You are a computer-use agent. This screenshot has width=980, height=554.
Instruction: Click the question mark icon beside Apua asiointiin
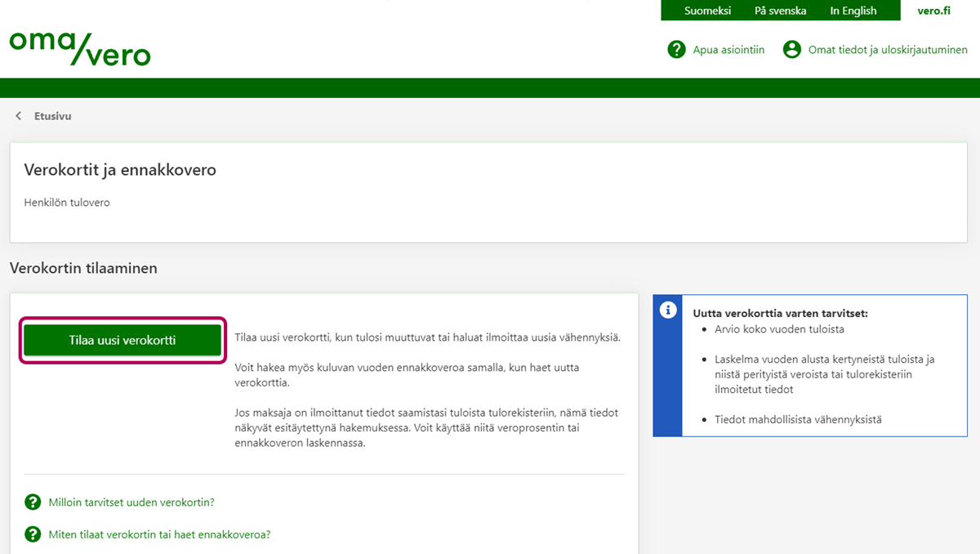click(x=676, y=50)
